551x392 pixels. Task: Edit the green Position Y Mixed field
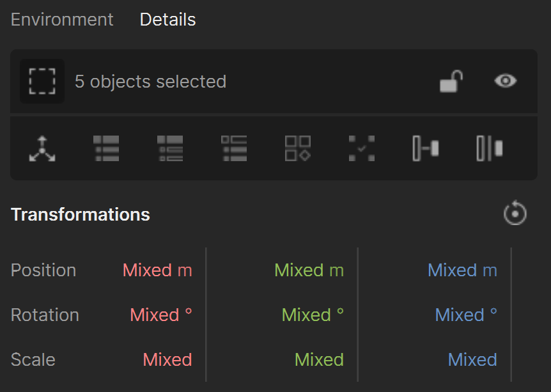(x=309, y=270)
